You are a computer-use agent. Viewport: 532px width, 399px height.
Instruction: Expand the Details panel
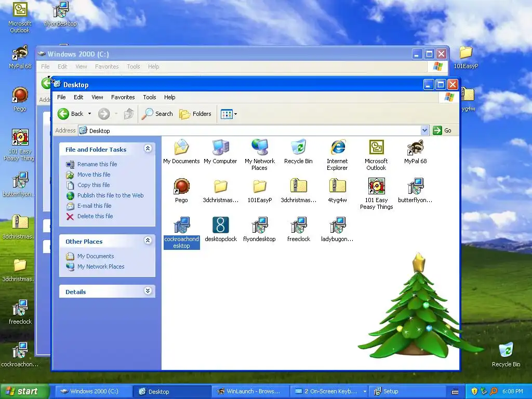tap(148, 291)
